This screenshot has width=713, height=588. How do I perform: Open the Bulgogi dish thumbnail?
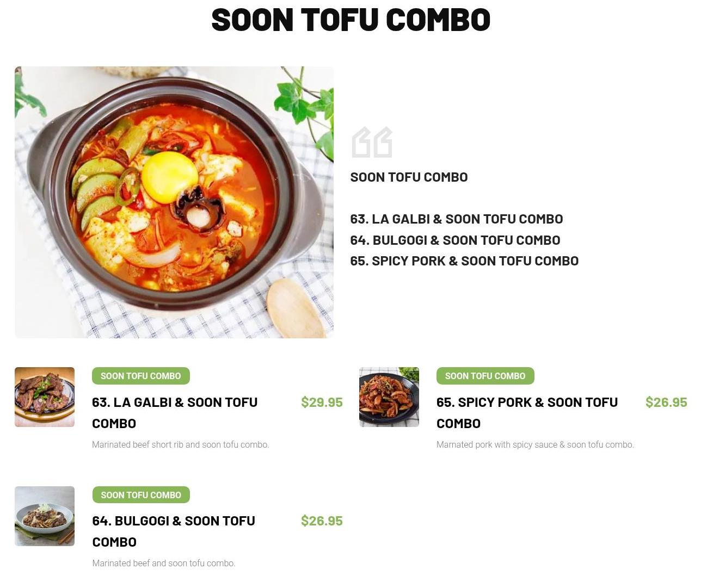coord(45,516)
